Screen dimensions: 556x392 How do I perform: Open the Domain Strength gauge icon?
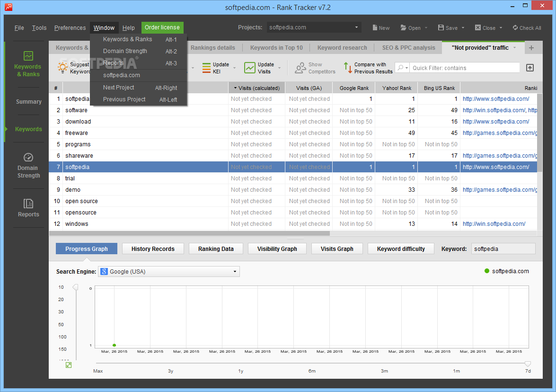[x=28, y=157]
